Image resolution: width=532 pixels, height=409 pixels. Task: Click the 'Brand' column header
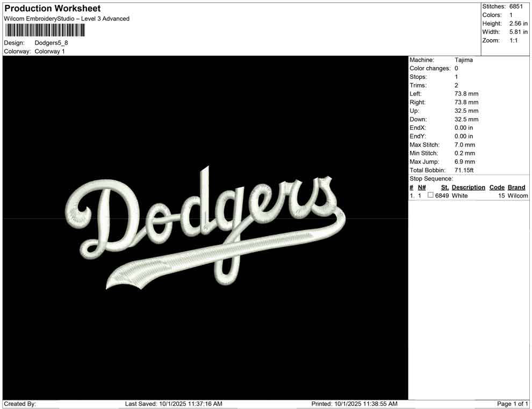tap(516, 187)
